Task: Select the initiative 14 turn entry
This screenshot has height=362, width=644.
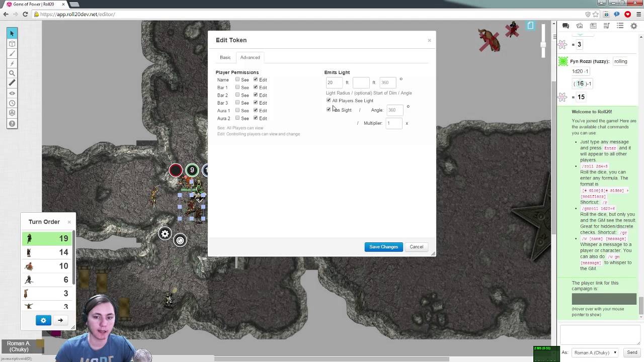Action: 47,252
